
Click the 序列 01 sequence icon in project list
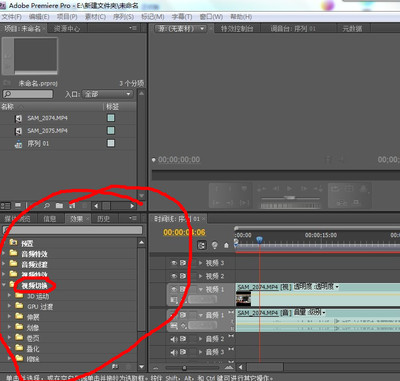[18, 144]
